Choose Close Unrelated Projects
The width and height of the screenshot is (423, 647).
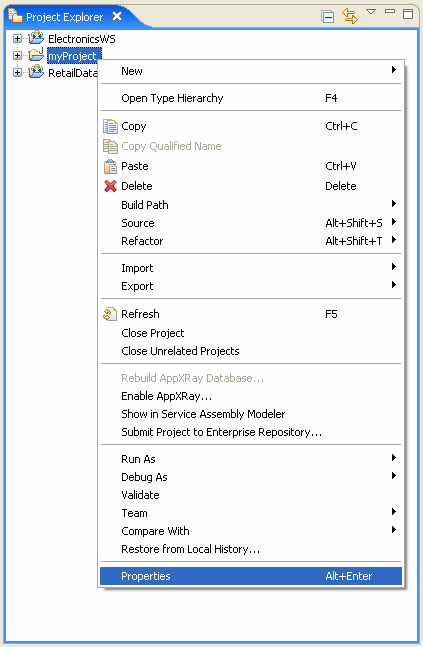[251, 351]
